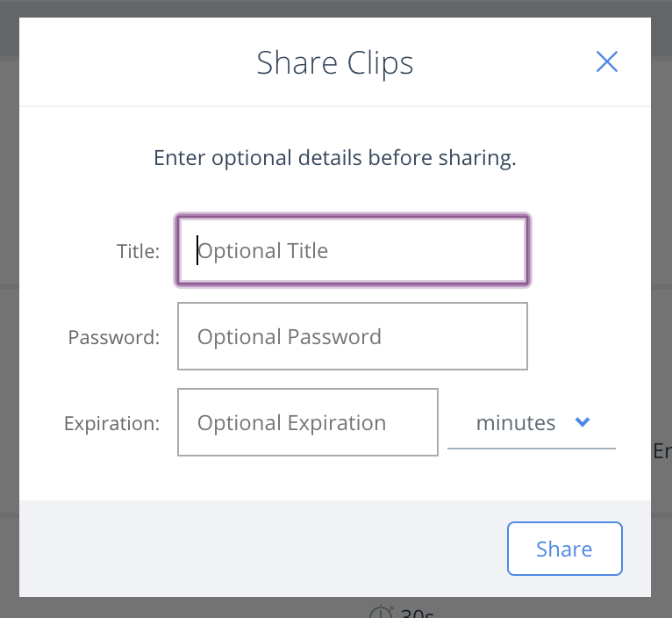Screen dimensions: 672x618
Task: Focus the Optional Password field
Action: (x=353, y=336)
